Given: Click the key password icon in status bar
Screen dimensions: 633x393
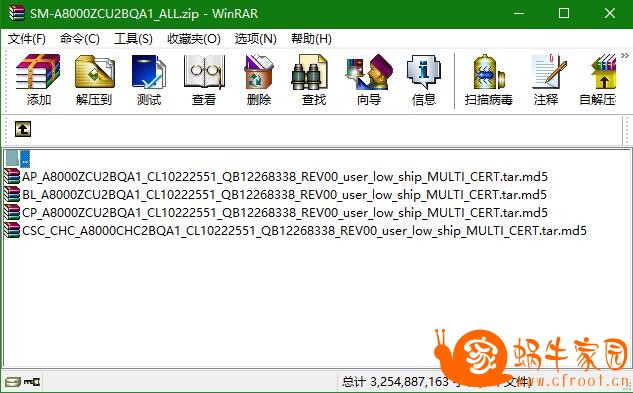Looking at the screenshot, I should 31,382.
